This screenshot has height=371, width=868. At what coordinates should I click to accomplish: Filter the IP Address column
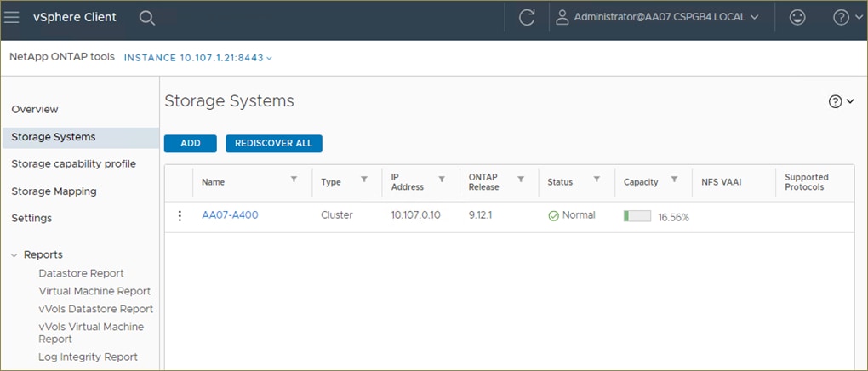[x=442, y=179]
